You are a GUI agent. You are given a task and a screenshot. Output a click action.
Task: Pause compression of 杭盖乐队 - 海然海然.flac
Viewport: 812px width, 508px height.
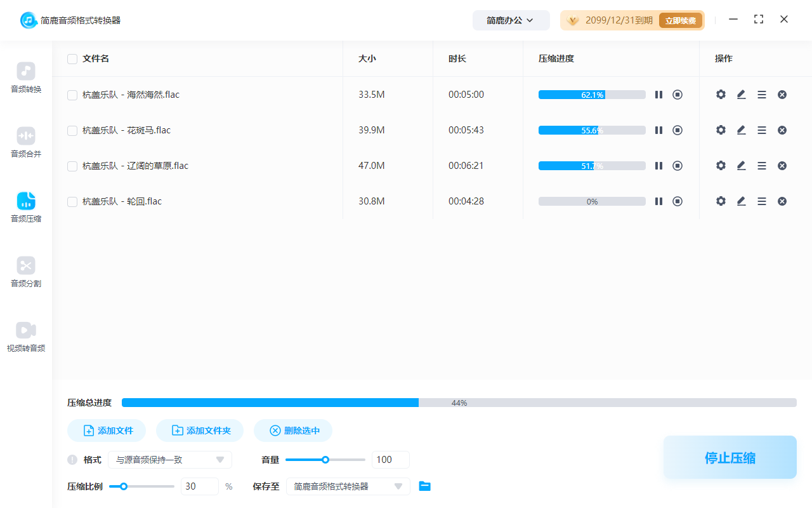click(658, 94)
